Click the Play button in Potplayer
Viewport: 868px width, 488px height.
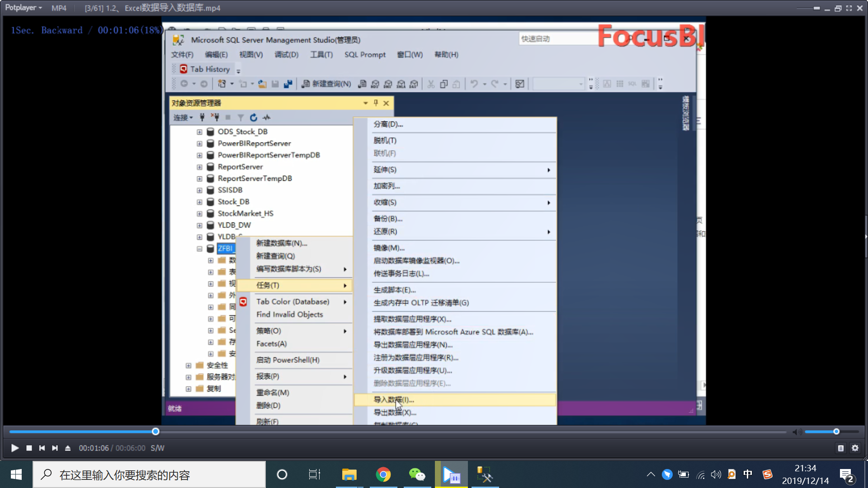[14, 448]
